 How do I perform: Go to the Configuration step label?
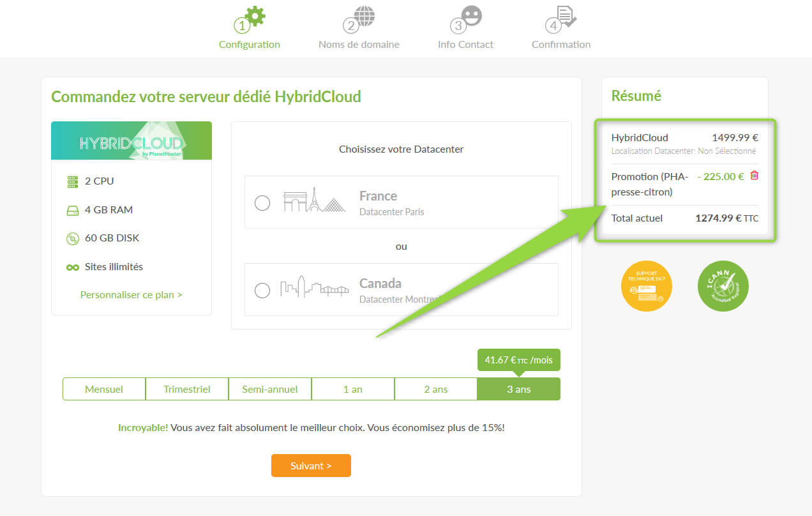pos(250,45)
